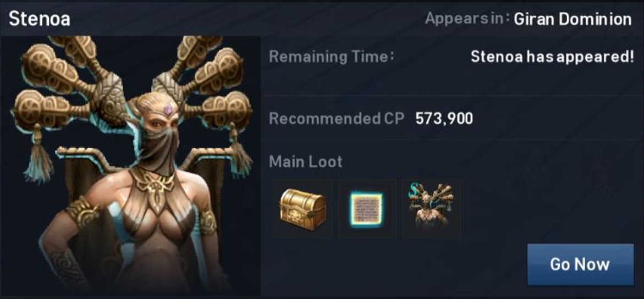Tap the golden treasure chest loot icon
Screen dimensions: 644x299
(302, 209)
